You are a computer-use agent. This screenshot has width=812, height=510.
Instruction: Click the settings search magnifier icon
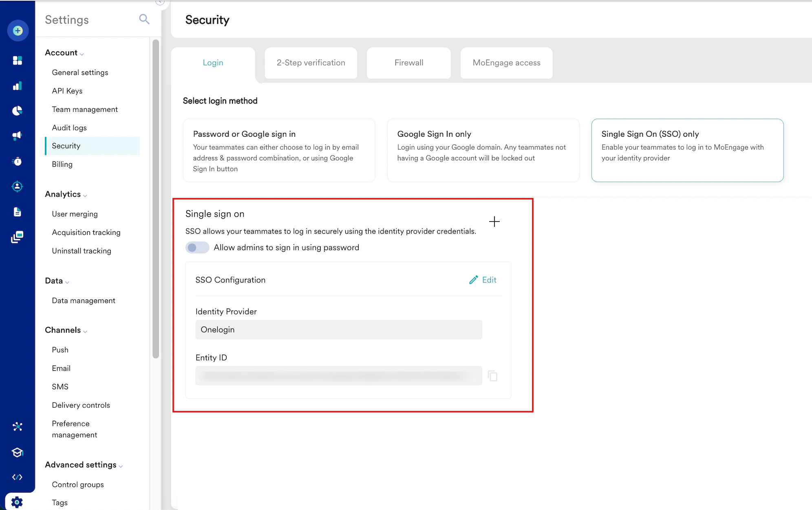(x=144, y=19)
